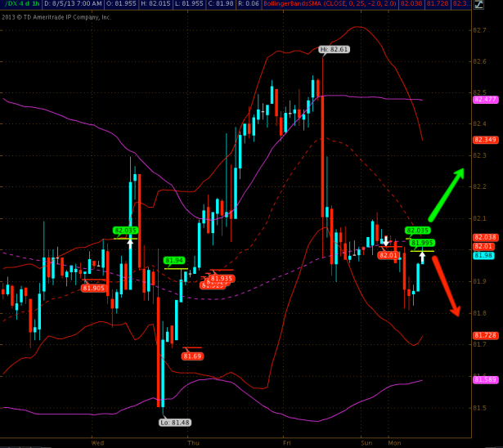Click the red 82.349 axis price tag
Image resolution: width=503 pixels, height=448 pixels.
pos(485,140)
